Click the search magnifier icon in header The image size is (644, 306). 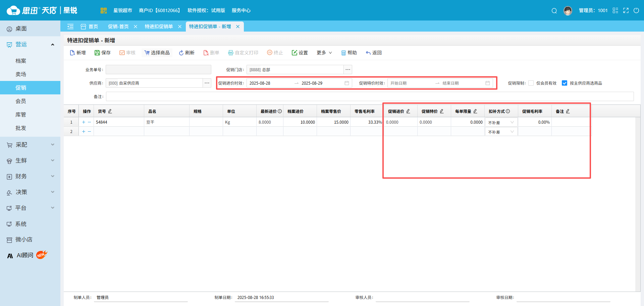554,11
